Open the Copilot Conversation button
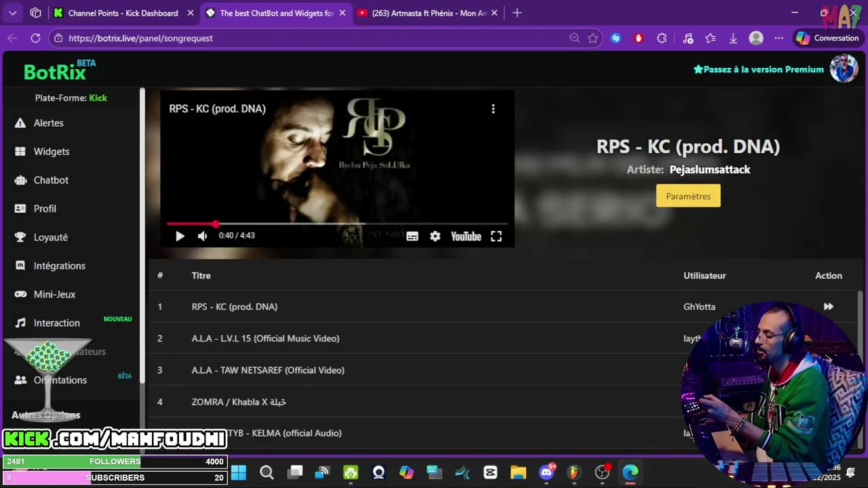This screenshot has width=868, height=488. [827, 38]
